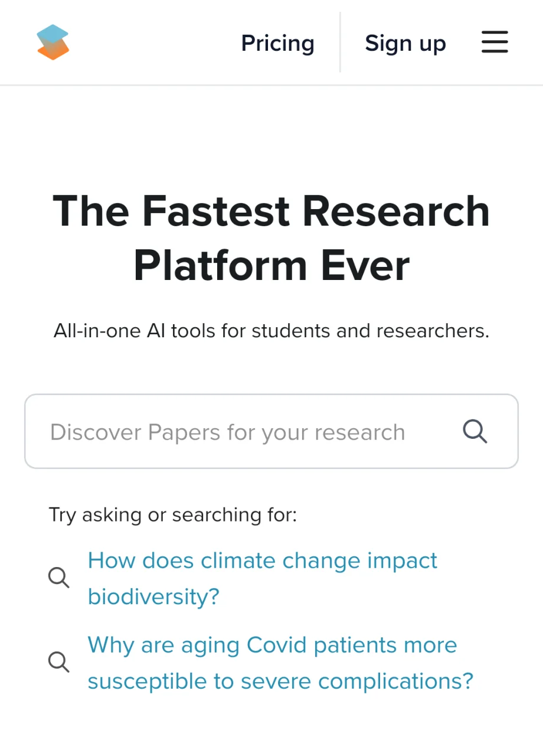Click the word 'Platform' in the headline
Image resolution: width=543 pixels, height=756 pixels.
point(221,266)
